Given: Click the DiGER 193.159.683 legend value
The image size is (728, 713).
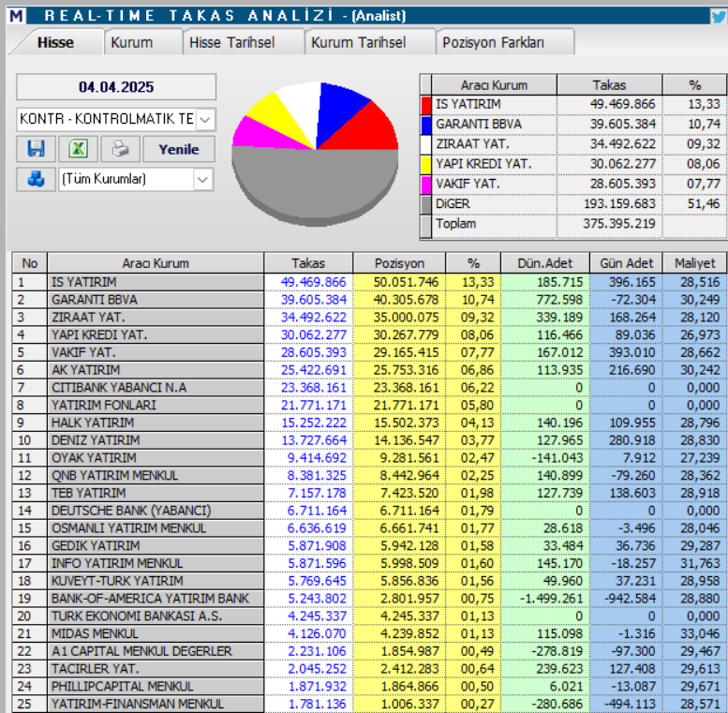Looking at the screenshot, I should click(619, 204).
